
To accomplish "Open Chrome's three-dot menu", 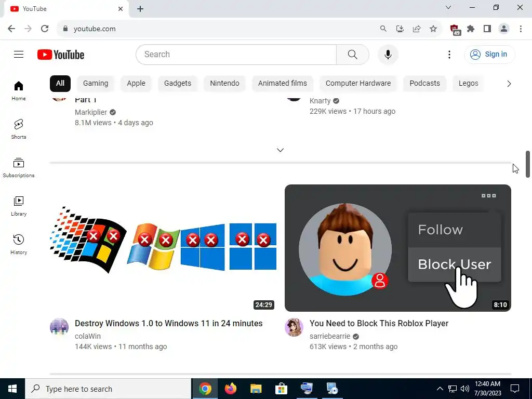I will [x=521, y=29].
